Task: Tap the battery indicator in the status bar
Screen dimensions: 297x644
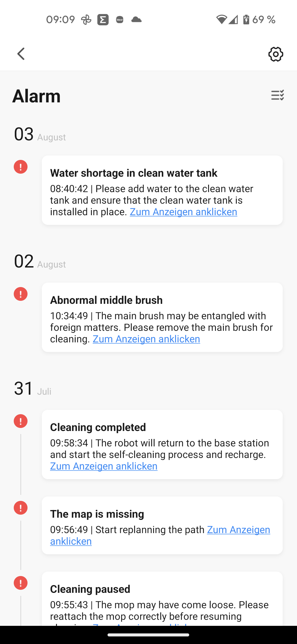Action: (246, 20)
